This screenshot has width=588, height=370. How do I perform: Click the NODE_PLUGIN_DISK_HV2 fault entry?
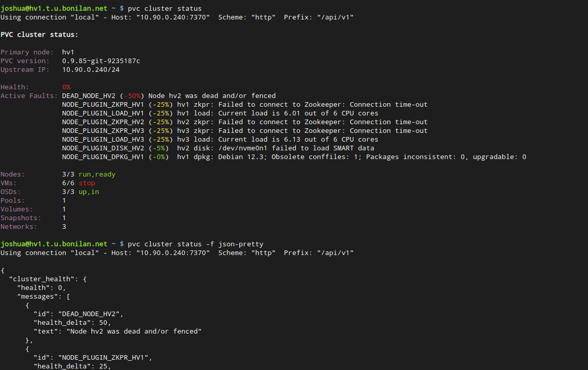(103, 148)
